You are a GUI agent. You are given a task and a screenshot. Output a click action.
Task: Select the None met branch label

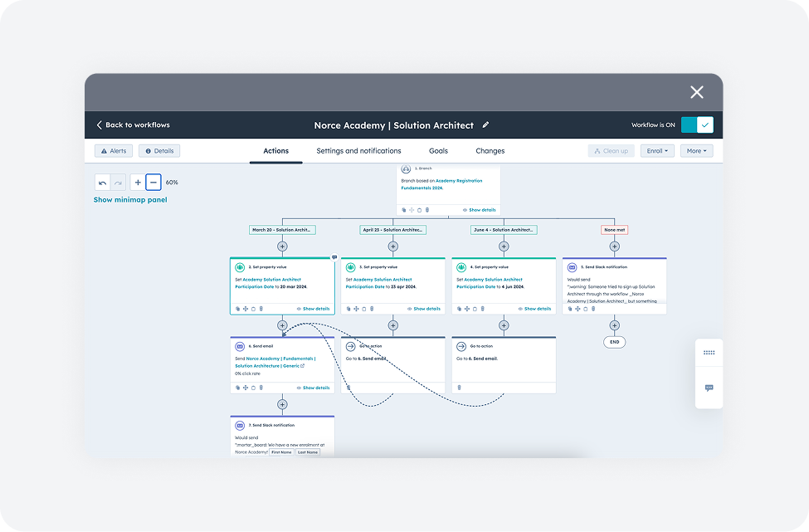[x=615, y=230]
